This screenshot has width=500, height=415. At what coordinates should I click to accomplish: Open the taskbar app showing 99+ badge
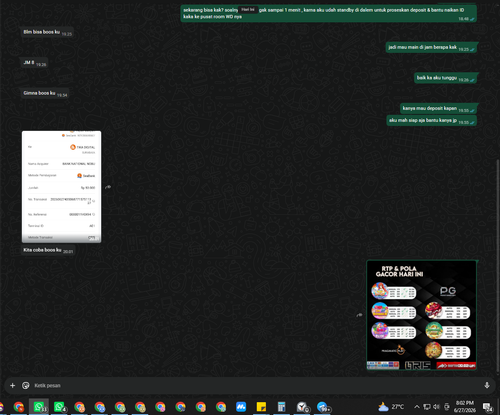point(323,407)
